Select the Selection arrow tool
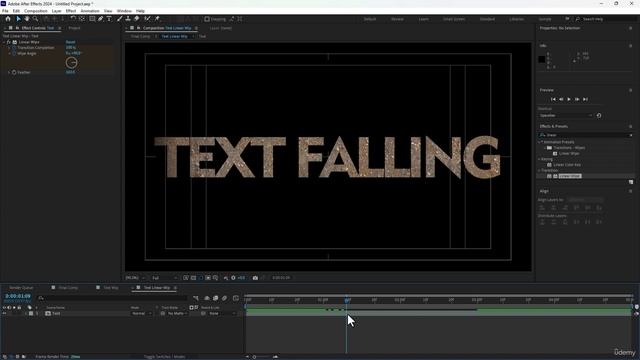 (18, 19)
